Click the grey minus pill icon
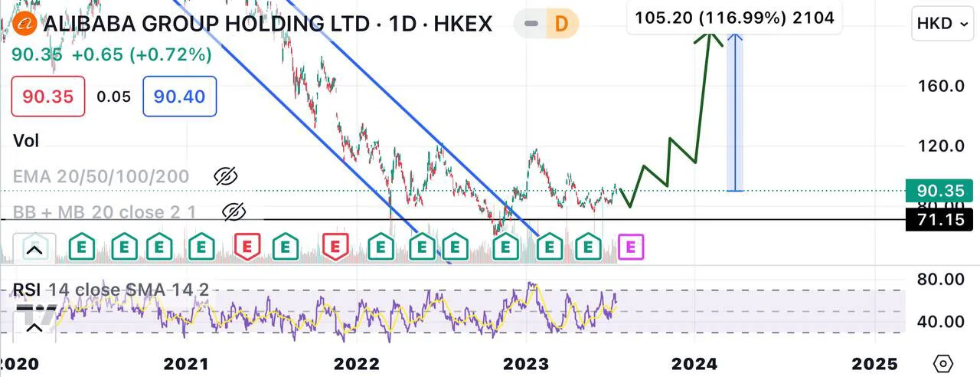980x377 pixels. click(530, 24)
